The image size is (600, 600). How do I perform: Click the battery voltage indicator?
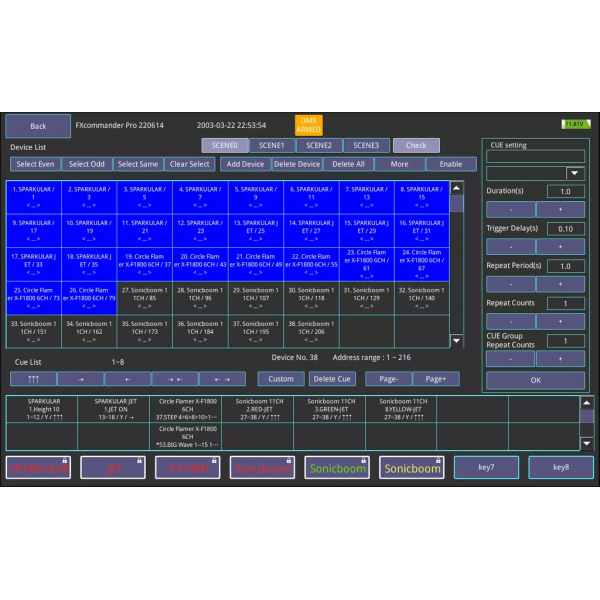[576, 124]
